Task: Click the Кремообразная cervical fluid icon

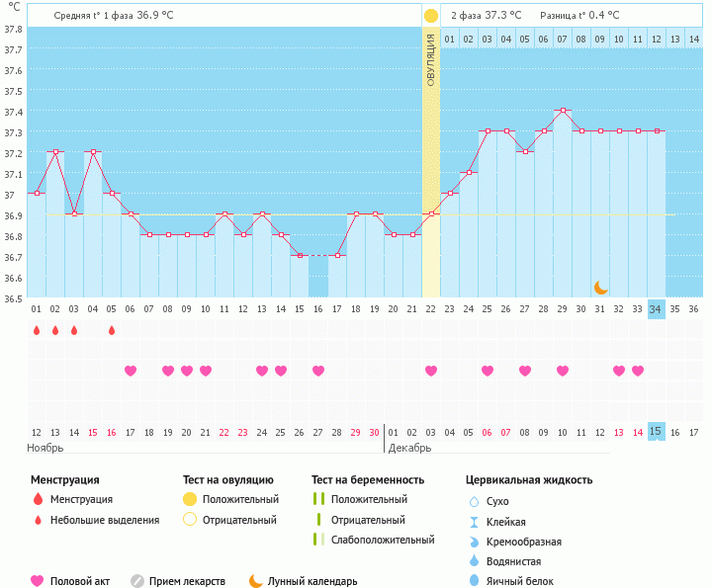Action: [x=474, y=542]
